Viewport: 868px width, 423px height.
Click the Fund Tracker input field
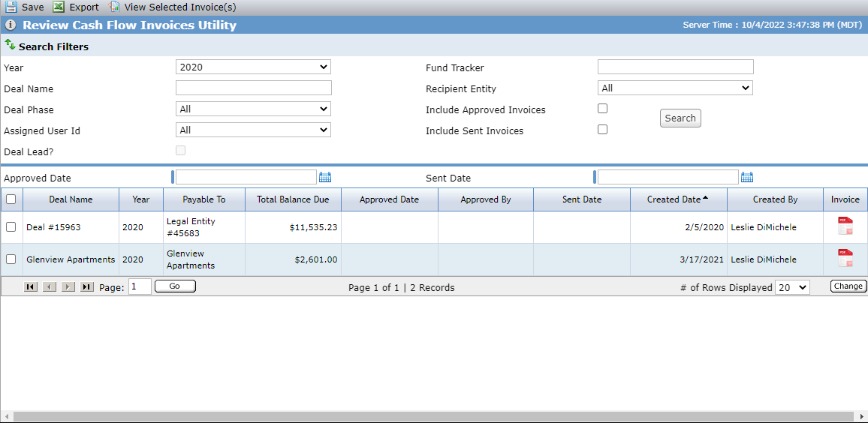[675, 67]
